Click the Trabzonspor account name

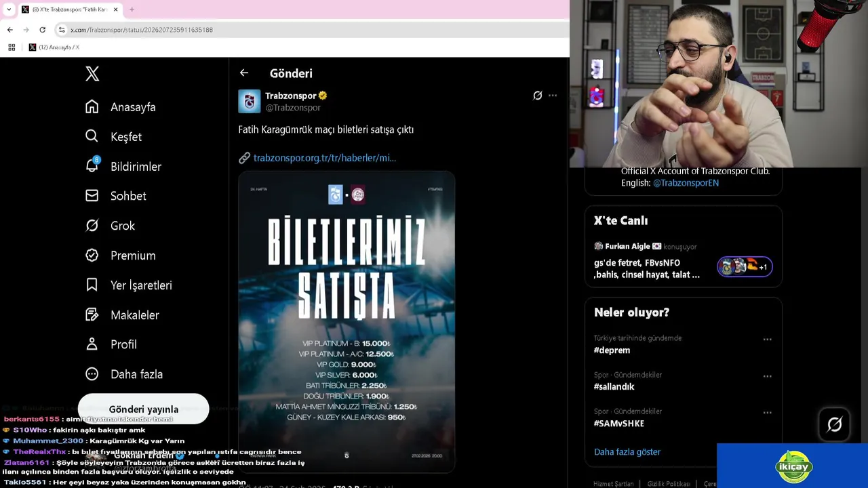coord(291,96)
